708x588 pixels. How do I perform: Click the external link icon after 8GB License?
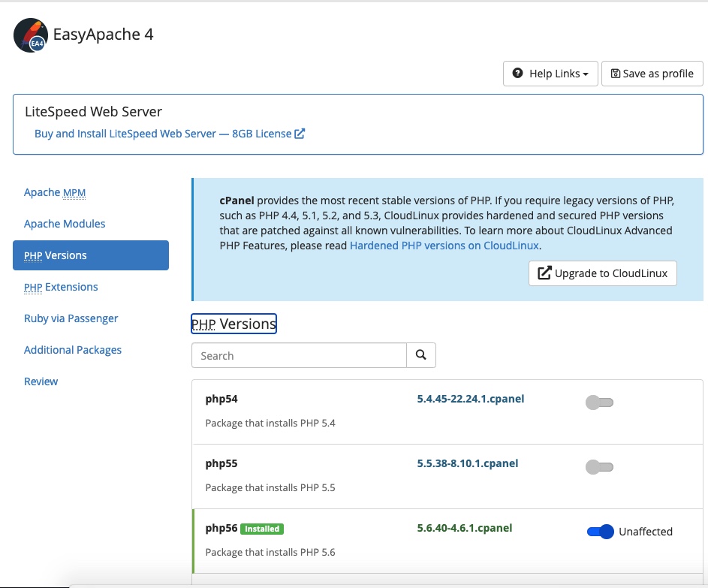[x=300, y=134]
